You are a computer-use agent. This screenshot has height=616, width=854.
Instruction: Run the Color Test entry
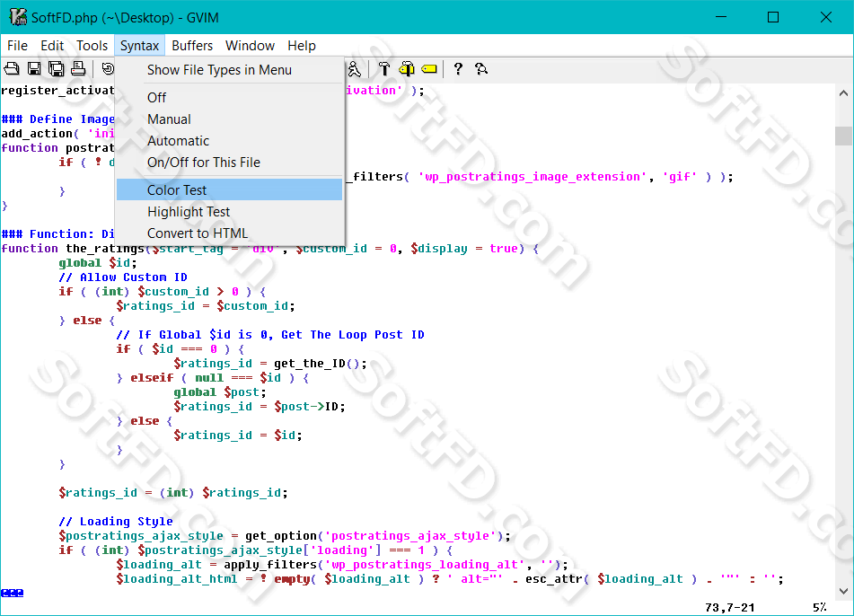(x=229, y=190)
